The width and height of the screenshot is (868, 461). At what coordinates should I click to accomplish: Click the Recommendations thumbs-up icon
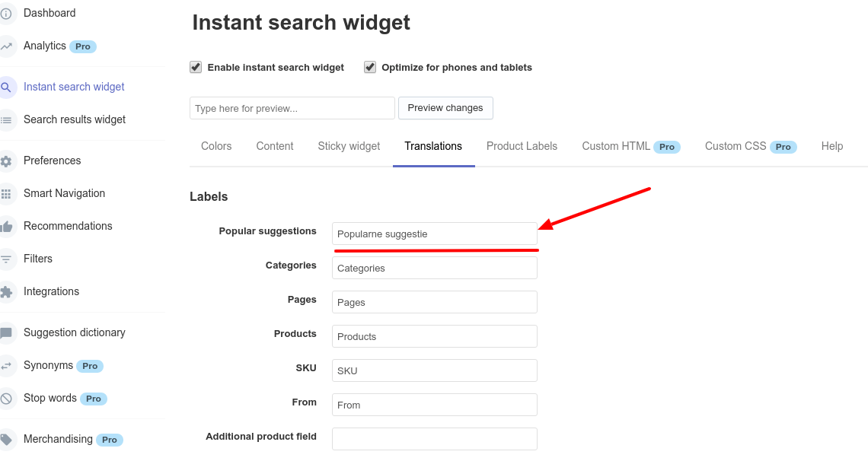coord(7,226)
